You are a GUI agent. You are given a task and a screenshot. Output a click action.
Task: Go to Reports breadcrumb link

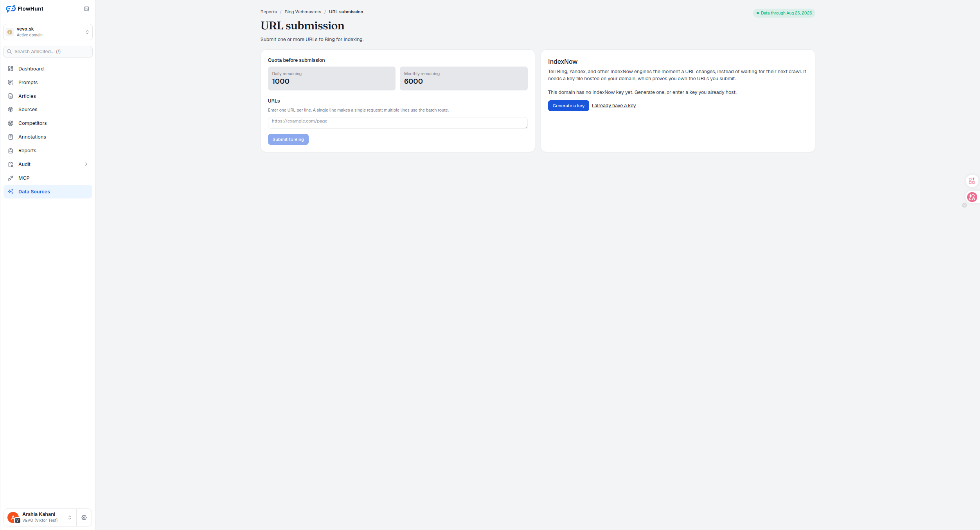click(x=268, y=12)
